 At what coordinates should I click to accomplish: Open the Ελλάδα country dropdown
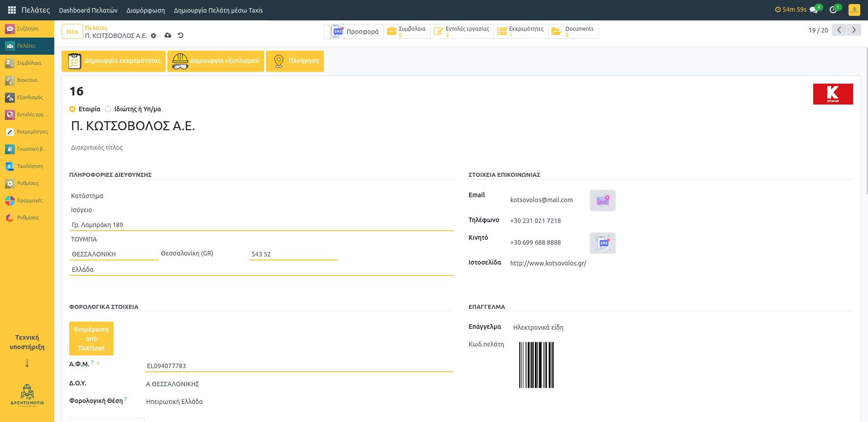click(261, 270)
